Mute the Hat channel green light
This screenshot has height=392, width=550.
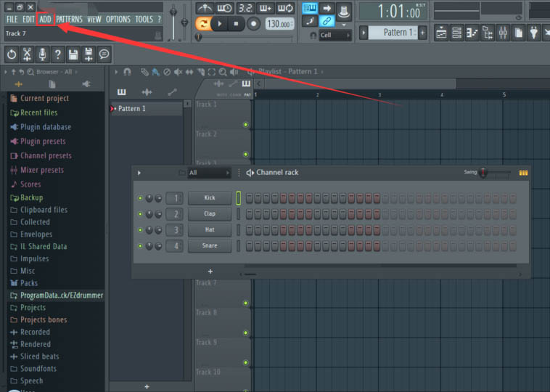pyautogui.click(x=140, y=230)
